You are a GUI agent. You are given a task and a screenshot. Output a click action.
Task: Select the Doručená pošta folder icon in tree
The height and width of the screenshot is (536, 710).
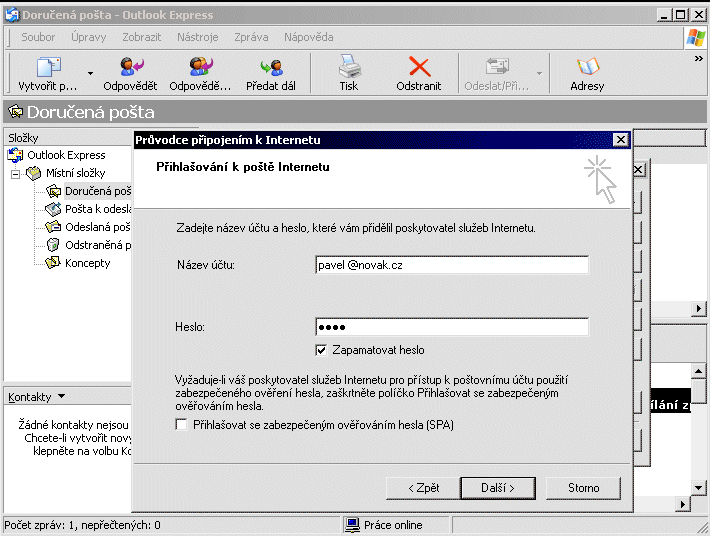point(53,191)
